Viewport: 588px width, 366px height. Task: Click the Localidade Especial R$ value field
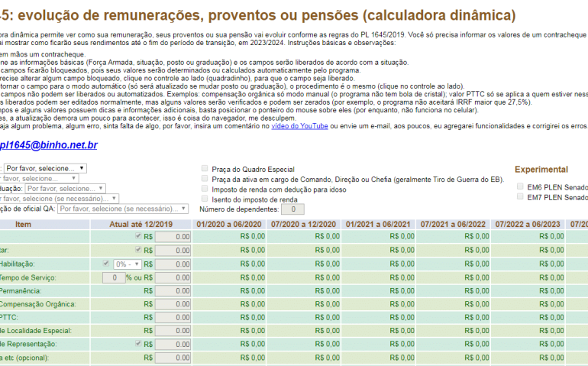click(x=173, y=331)
